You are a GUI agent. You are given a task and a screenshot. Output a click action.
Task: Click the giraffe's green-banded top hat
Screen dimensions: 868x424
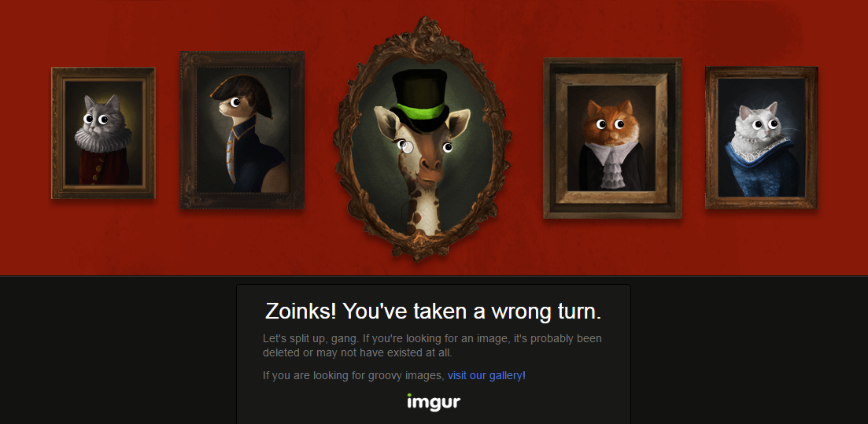click(419, 101)
